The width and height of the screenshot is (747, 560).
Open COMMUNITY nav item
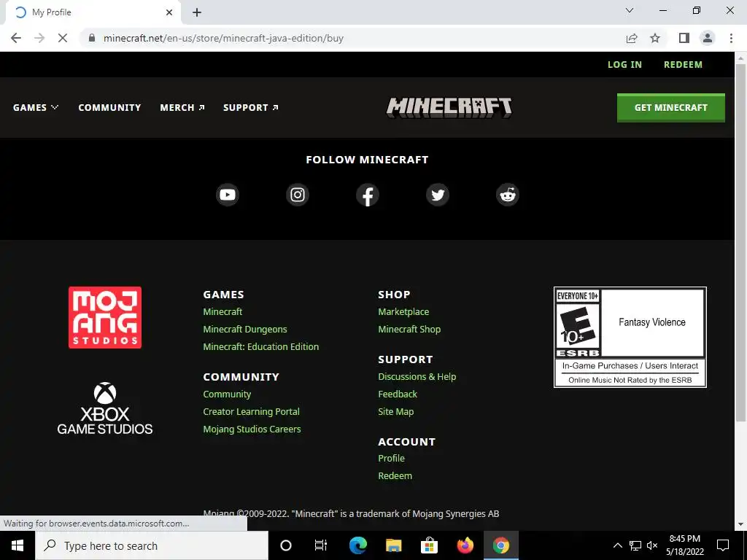point(109,108)
